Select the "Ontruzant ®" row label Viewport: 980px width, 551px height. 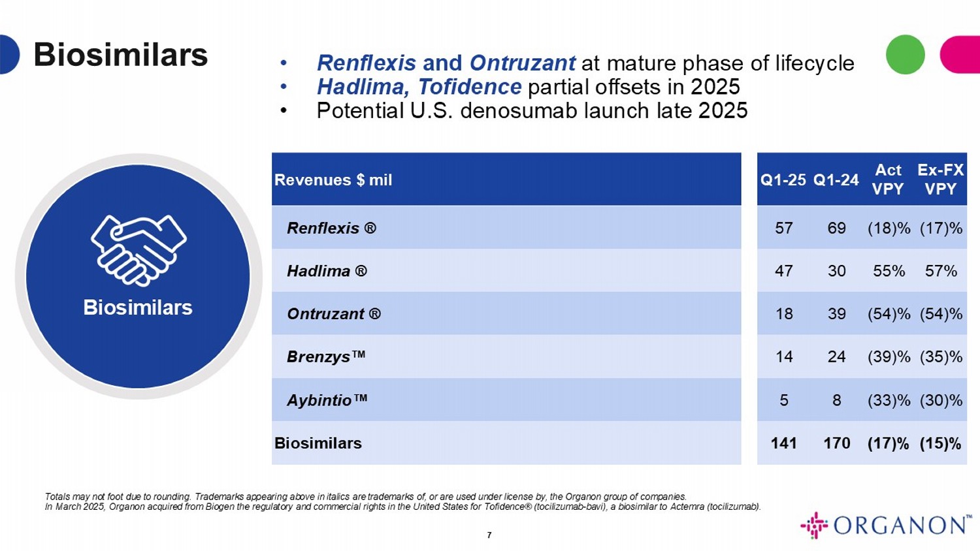[334, 314]
